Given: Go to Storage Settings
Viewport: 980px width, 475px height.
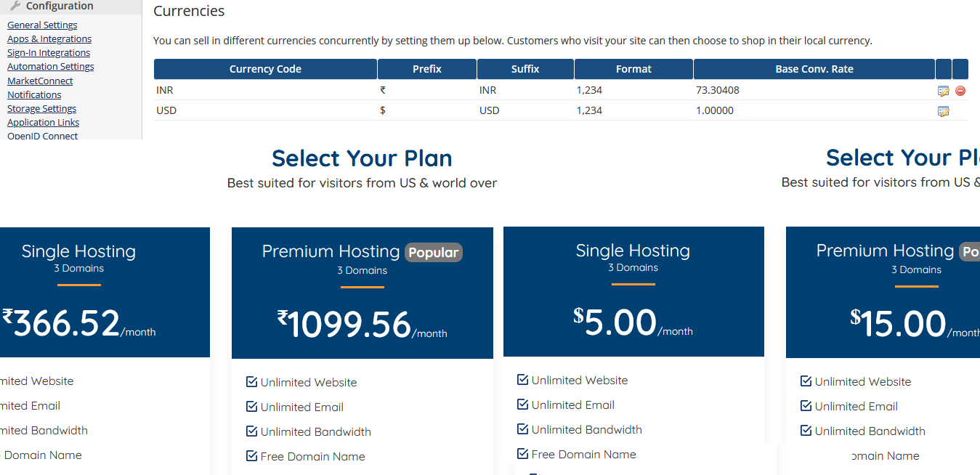Looking at the screenshot, I should pos(41,108).
